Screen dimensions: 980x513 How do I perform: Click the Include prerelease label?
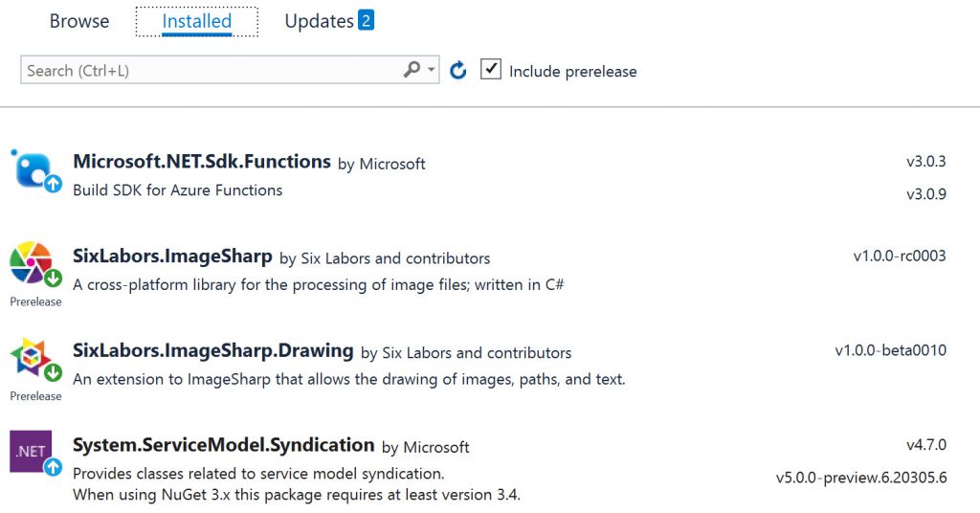click(x=572, y=71)
